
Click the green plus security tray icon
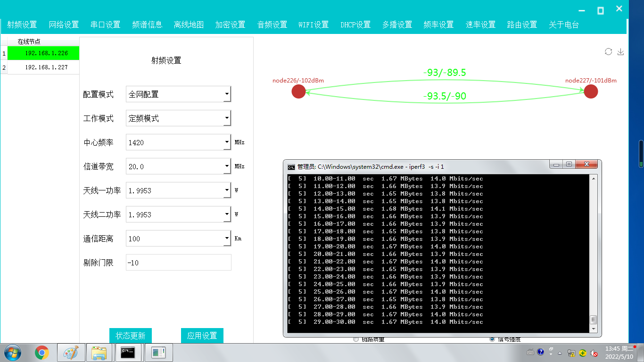tap(583, 353)
